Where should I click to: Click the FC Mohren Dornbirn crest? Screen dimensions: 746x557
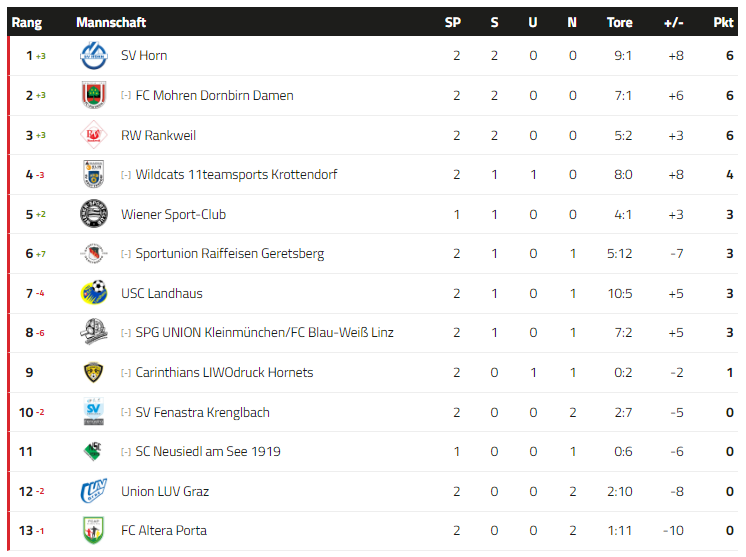[x=94, y=95]
